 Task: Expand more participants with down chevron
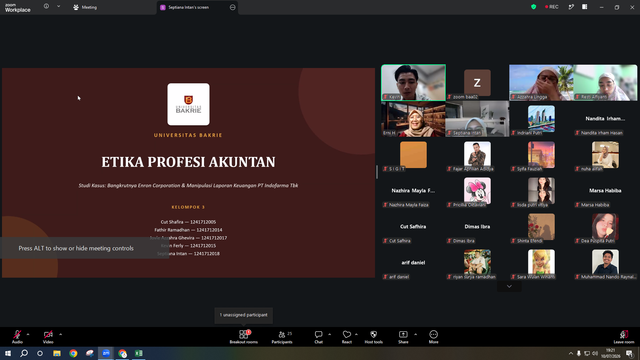pyautogui.click(x=509, y=287)
